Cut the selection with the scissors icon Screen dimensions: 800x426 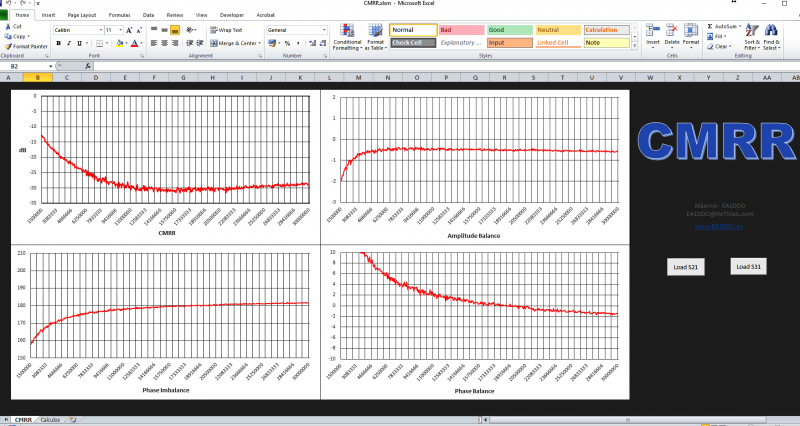[8, 26]
